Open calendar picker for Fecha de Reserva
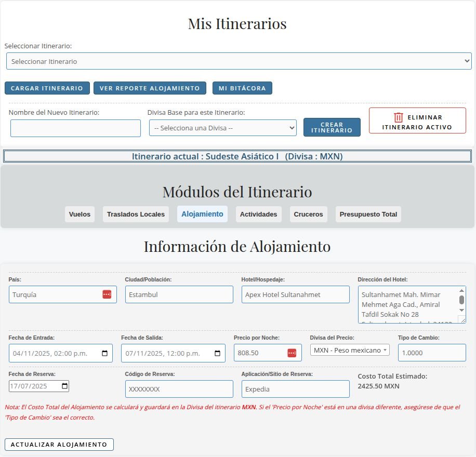476x457 pixels. [64, 386]
